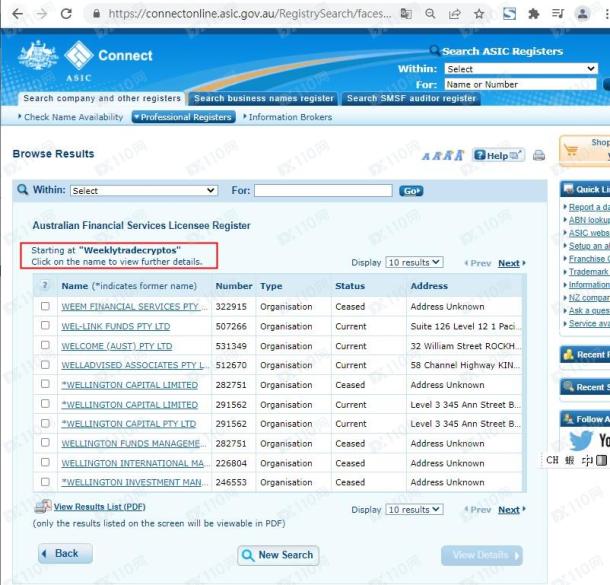Switch to Search business names register tab

[264, 98]
